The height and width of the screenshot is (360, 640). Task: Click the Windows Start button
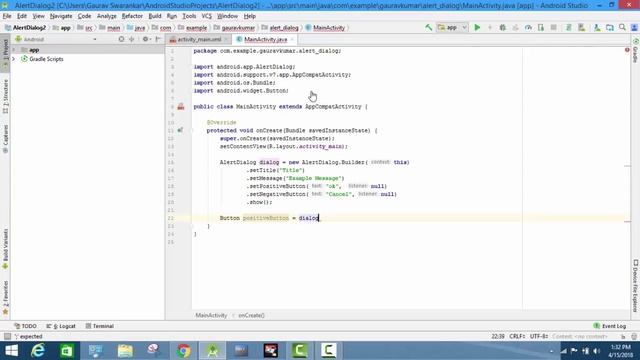11,351
